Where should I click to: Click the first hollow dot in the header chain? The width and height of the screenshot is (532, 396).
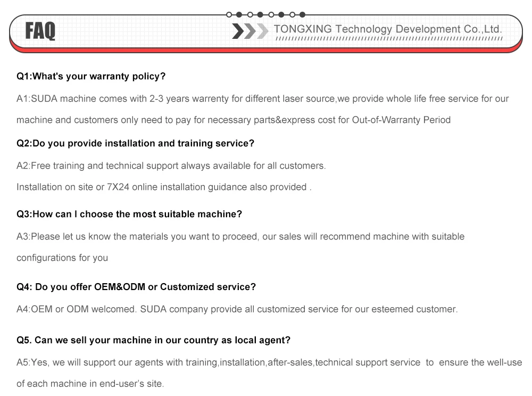pyautogui.click(x=229, y=14)
